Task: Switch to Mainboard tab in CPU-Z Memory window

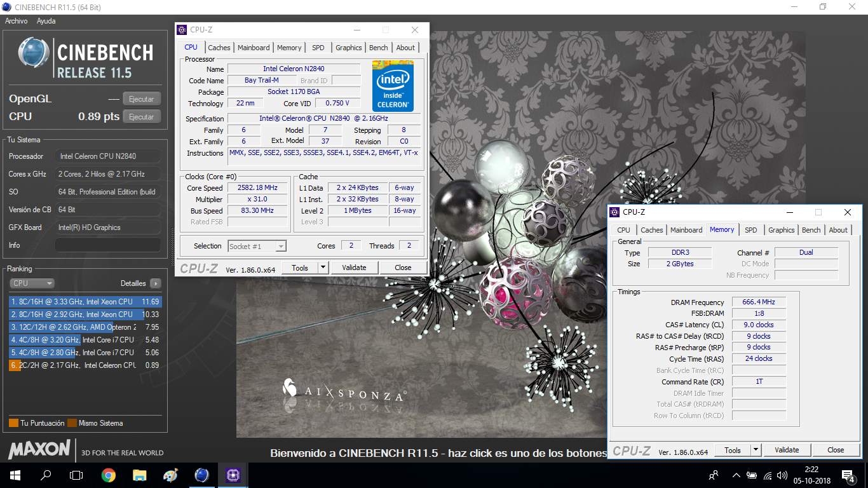Action: tap(686, 230)
